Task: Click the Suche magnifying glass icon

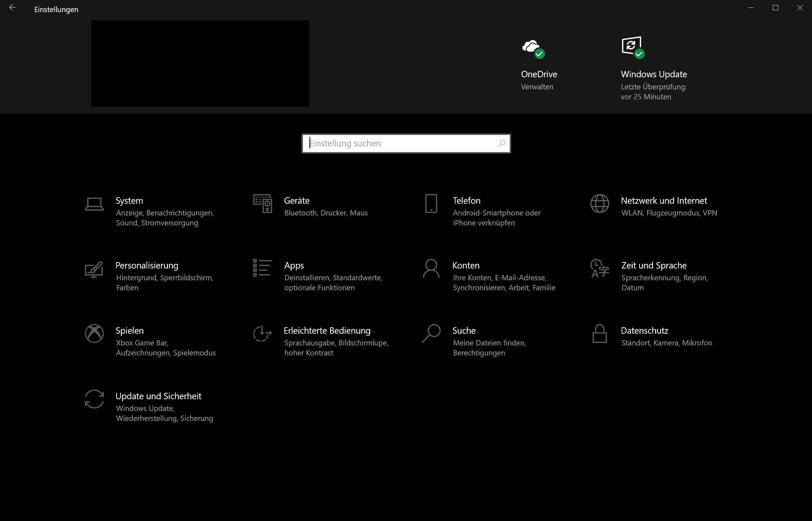Action: (431, 333)
